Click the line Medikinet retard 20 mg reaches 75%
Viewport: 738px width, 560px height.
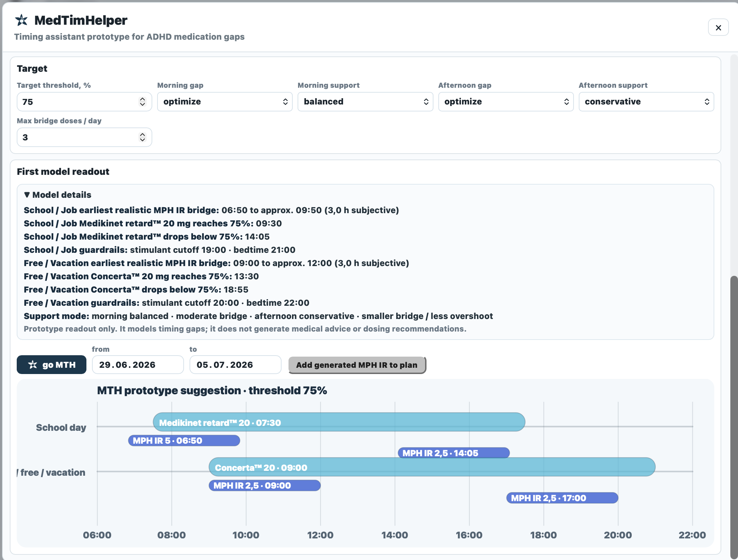tap(153, 223)
